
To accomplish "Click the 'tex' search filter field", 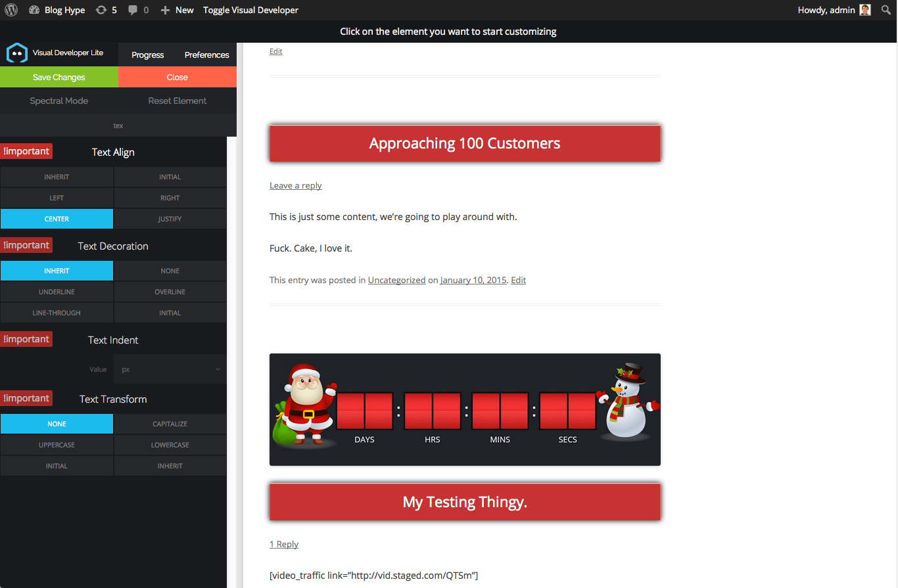I will tap(118, 125).
